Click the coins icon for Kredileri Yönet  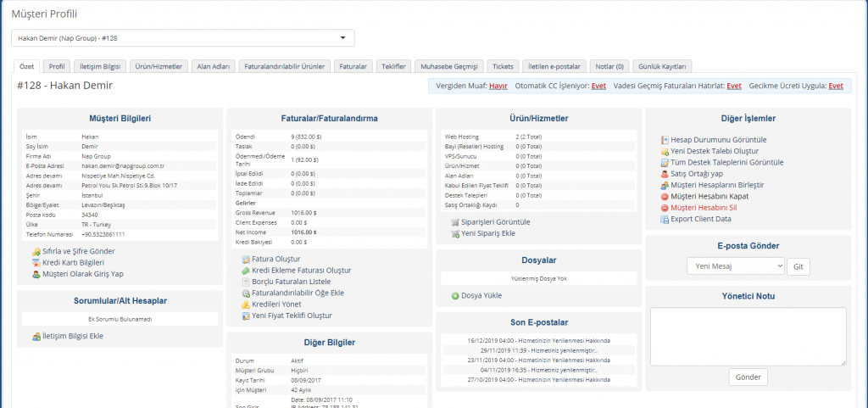click(247, 305)
